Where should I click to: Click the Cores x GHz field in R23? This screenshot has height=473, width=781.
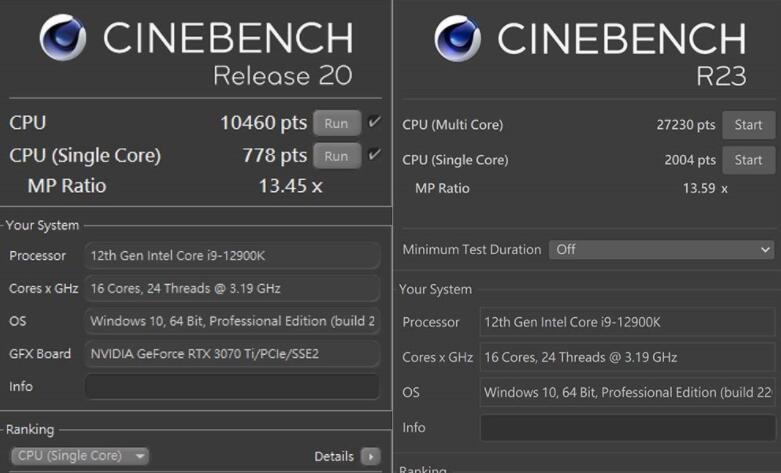click(627, 357)
